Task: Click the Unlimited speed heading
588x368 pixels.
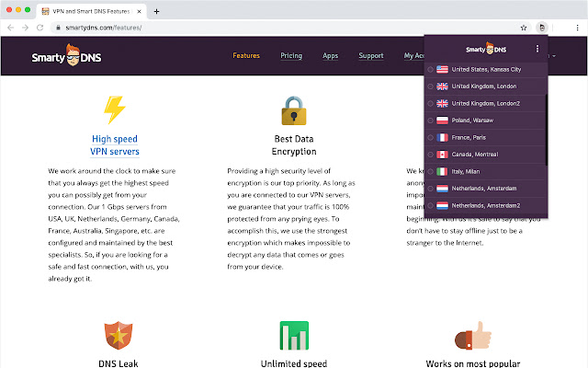Action: [x=294, y=363]
